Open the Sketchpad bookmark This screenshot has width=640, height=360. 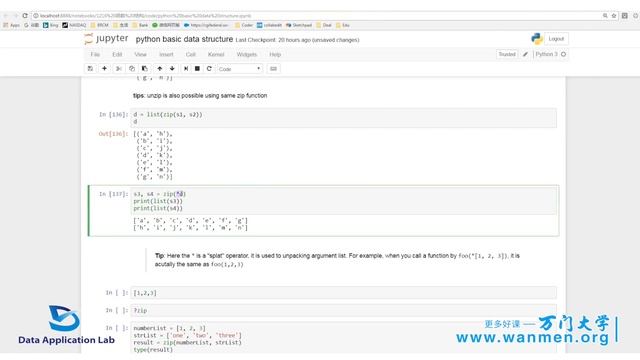coord(299,25)
